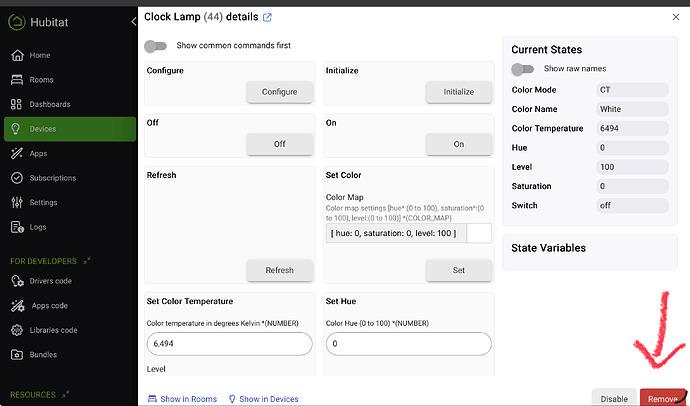Click the Configure button

279,92
